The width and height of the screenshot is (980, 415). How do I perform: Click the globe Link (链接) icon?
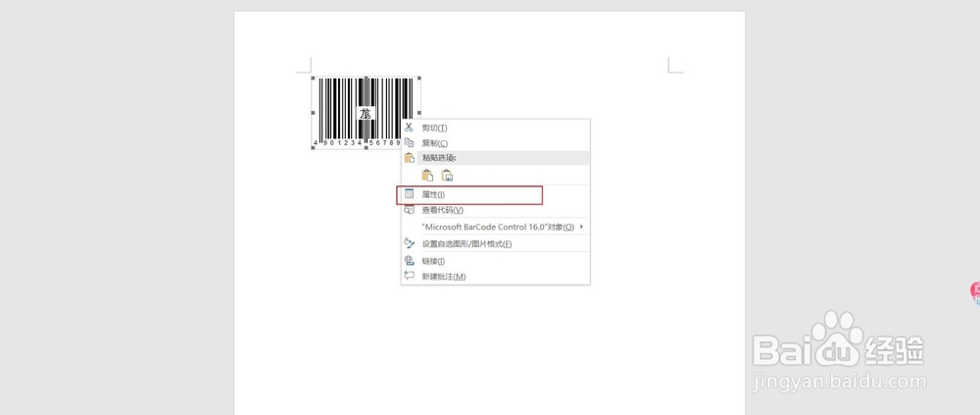[409, 260]
